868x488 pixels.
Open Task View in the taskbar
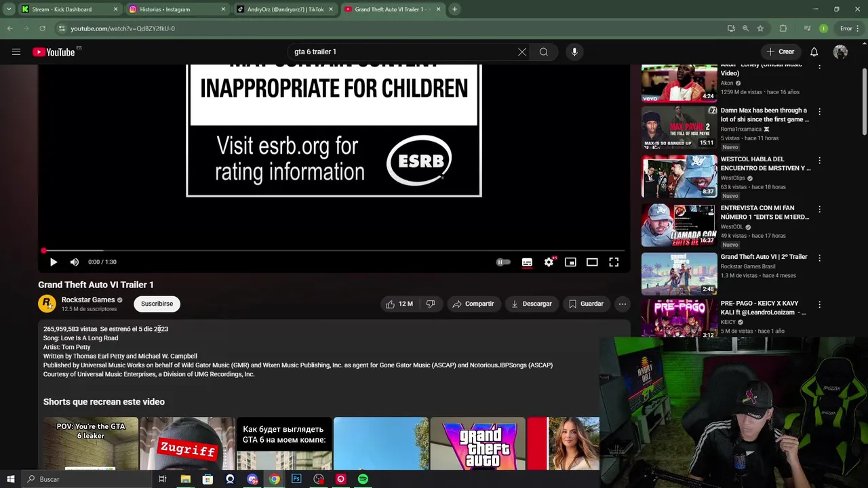coord(163,479)
